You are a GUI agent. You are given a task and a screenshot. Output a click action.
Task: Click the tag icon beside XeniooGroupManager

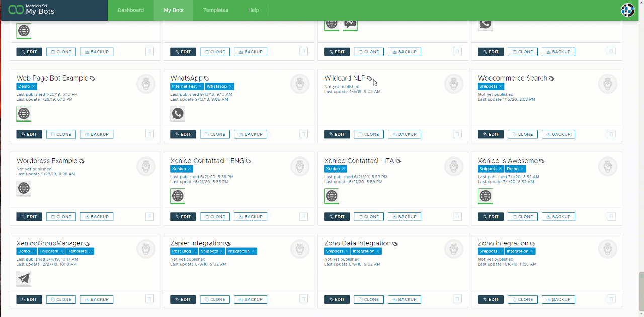87,244
